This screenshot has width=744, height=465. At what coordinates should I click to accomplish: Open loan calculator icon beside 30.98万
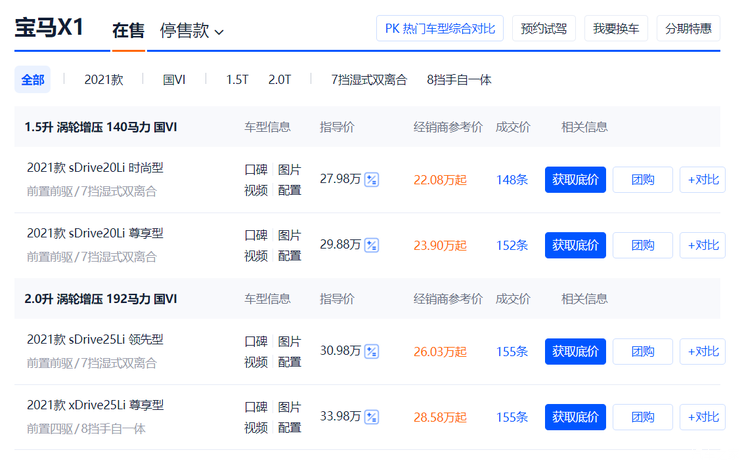click(x=372, y=352)
